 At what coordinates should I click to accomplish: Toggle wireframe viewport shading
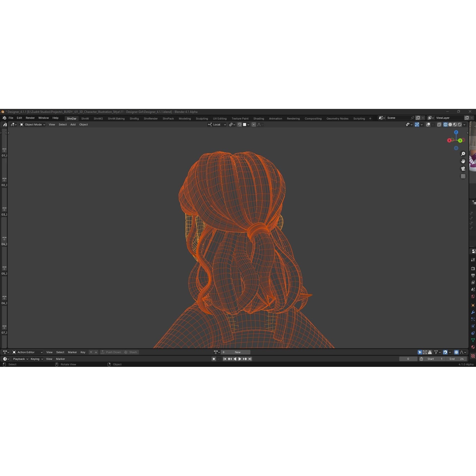(445, 125)
